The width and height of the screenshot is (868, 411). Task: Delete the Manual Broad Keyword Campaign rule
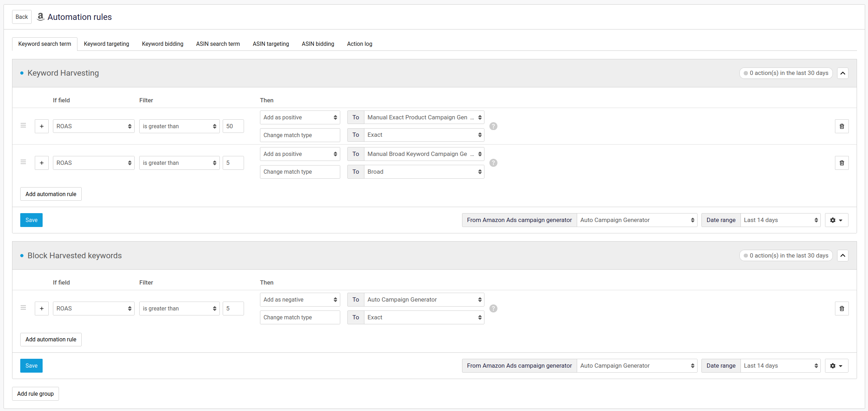841,163
